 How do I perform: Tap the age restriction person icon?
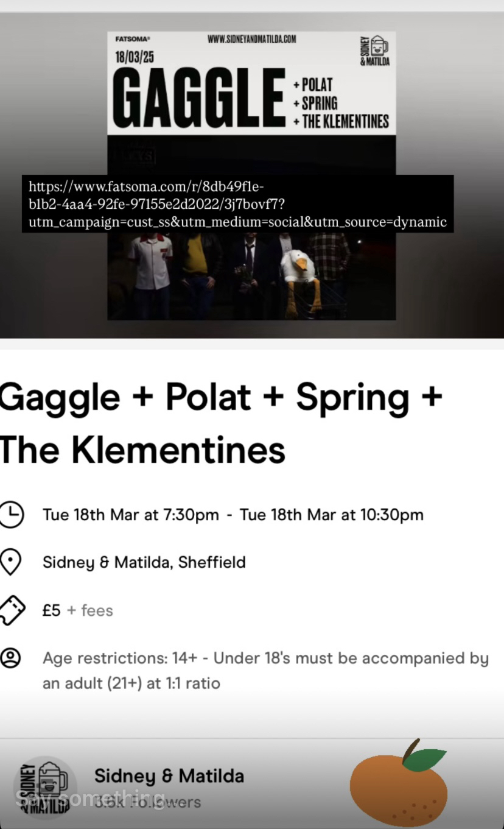11,658
